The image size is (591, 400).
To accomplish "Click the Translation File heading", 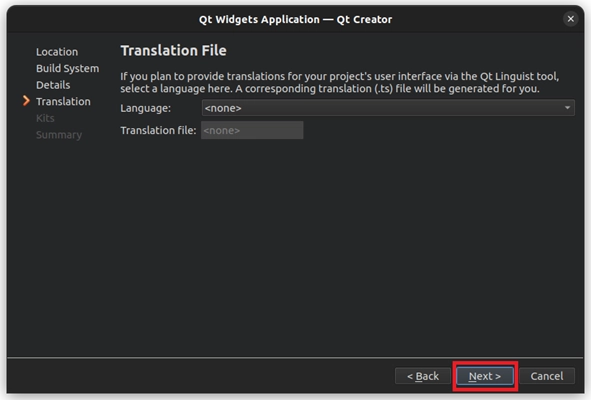I will coord(173,51).
